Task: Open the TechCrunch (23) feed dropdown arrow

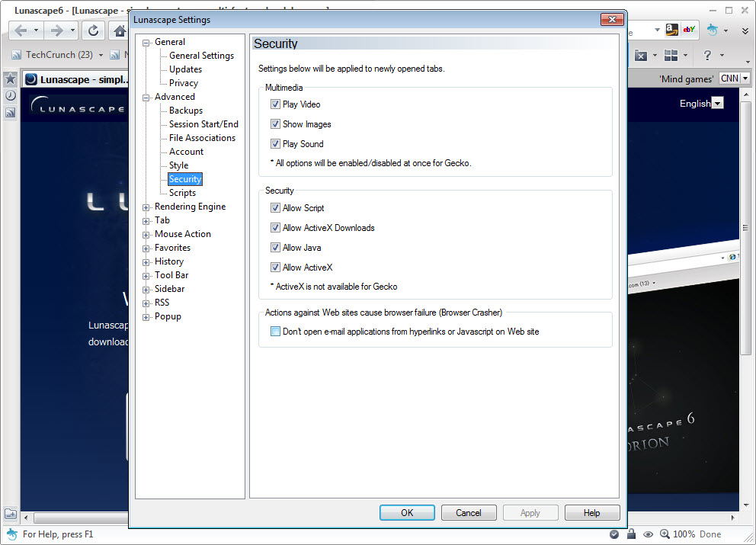Action: (101, 55)
